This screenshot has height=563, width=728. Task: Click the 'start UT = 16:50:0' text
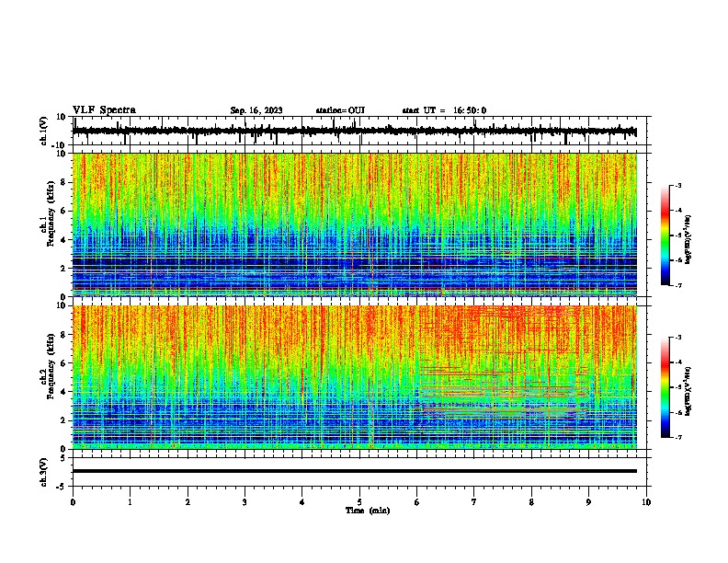point(444,110)
